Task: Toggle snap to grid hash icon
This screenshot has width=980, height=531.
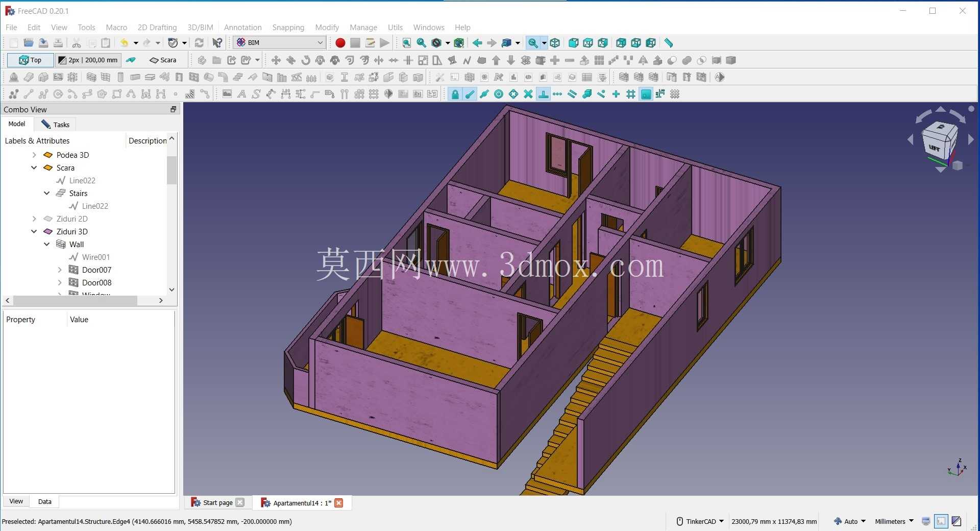Action: click(631, 94)
